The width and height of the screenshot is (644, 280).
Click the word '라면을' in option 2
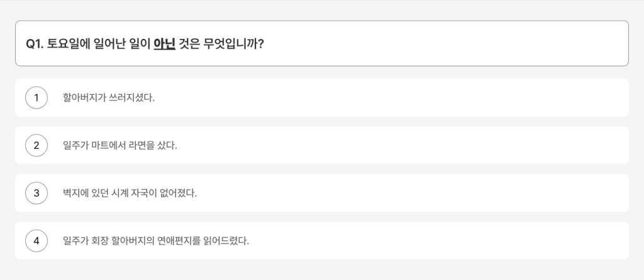pos(139,145)
